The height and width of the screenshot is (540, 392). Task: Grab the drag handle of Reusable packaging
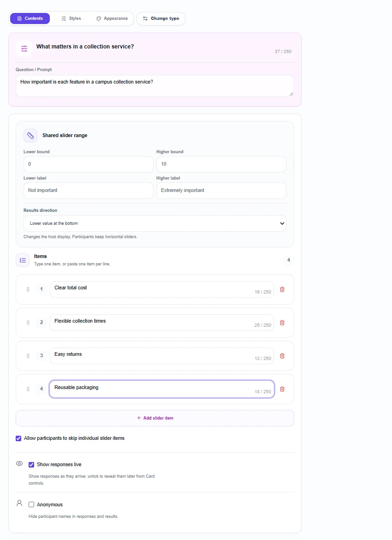point(28,389)
